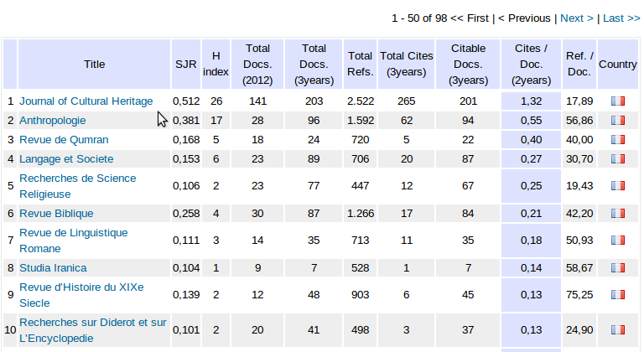
Task: Click Citable Docs value 201
Action: pos(468,101)
